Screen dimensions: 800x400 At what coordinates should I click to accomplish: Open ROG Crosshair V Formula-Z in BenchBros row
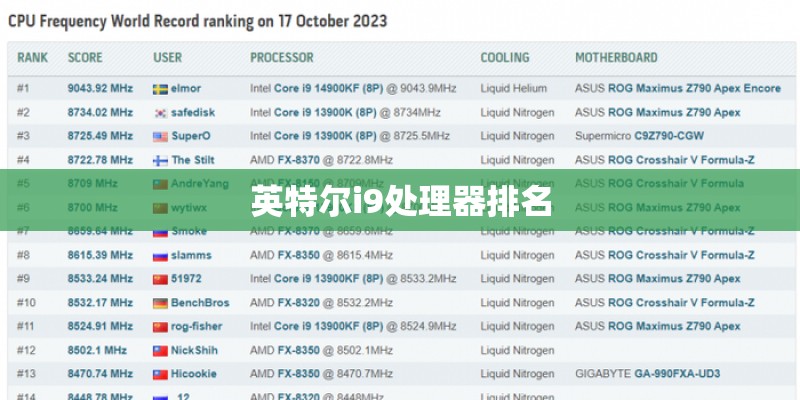coord(681,303)
